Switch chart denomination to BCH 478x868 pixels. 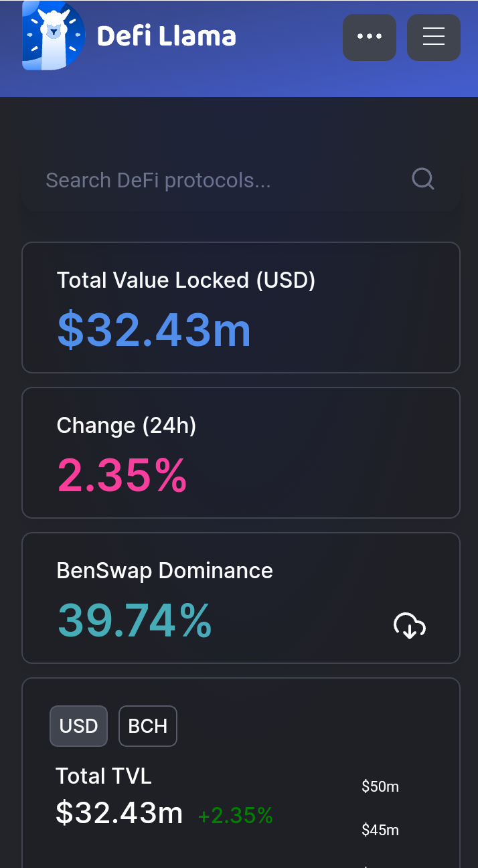[x=148, y=726]
